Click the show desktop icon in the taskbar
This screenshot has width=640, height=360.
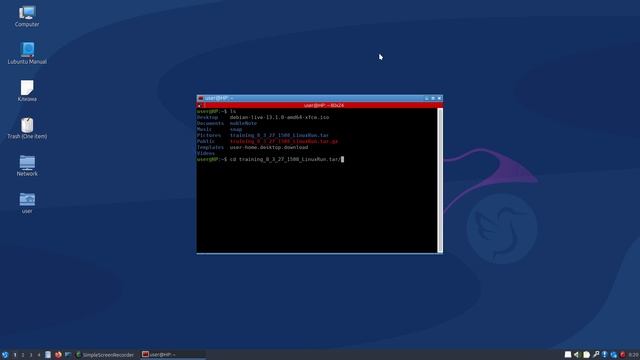68,355
